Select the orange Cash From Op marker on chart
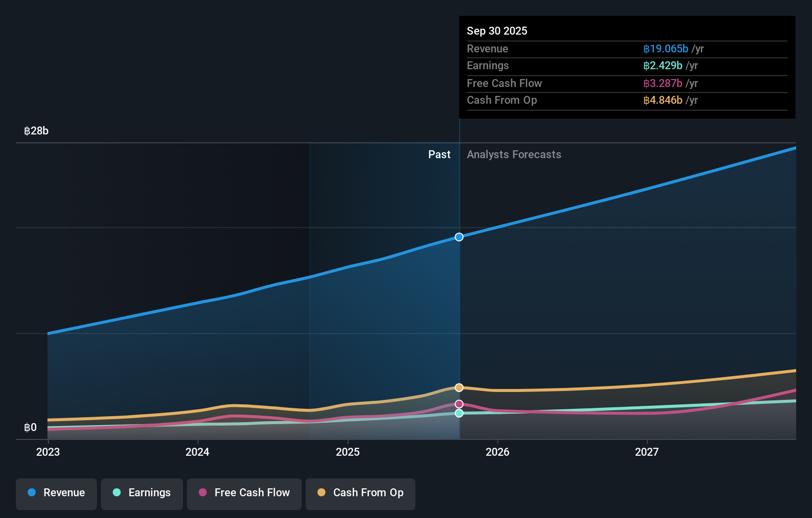Image resolution: width=812 pixels, height=518 pixels. (459, 388)
